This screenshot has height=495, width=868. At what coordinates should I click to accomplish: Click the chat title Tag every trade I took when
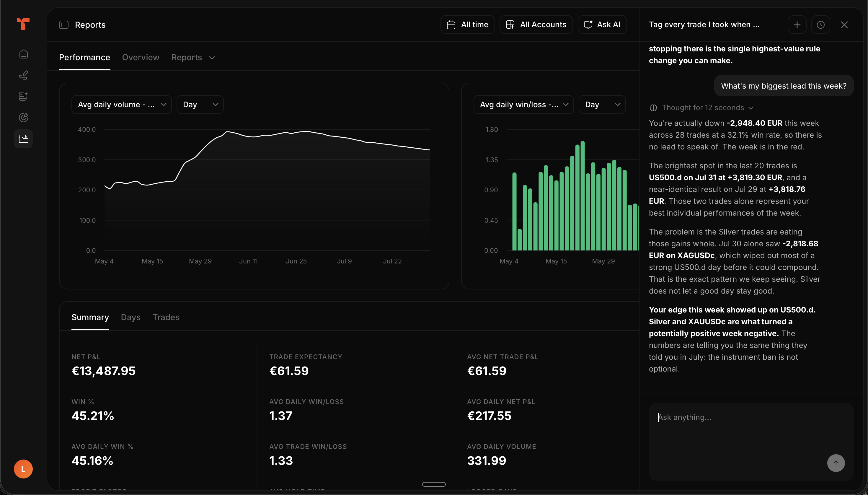click(x=704, y=25)
